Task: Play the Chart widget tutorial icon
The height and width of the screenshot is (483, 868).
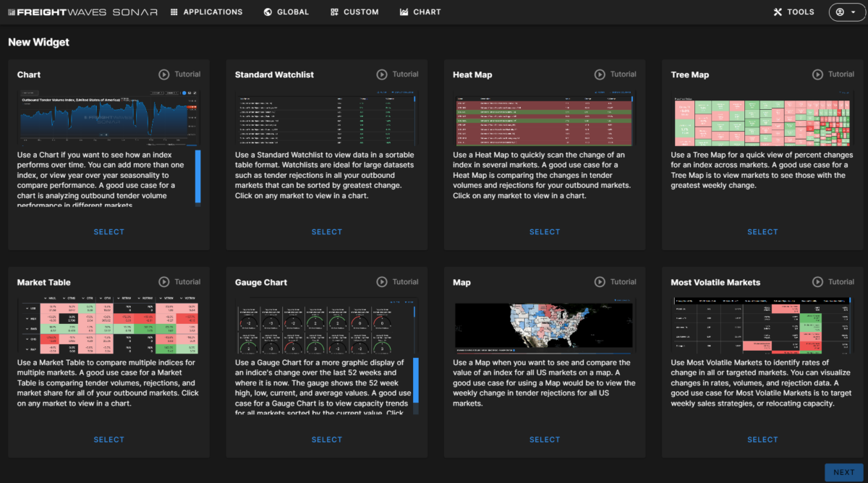Action: [x=164, y=74]
